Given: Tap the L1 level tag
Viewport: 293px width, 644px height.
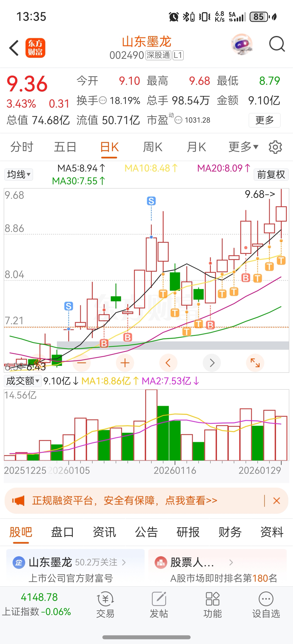Looking at the screenshot, I should (x=178, y=55).
